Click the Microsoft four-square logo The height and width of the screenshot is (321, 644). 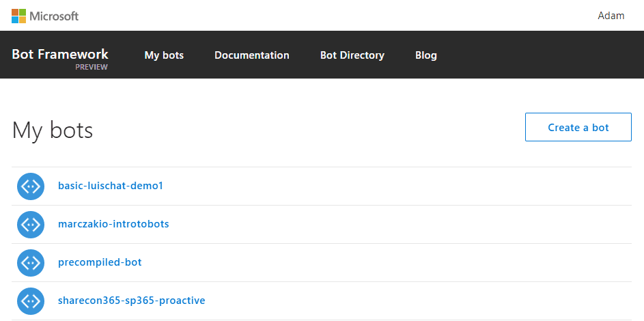pyautogui.click(x=18, y=16)
